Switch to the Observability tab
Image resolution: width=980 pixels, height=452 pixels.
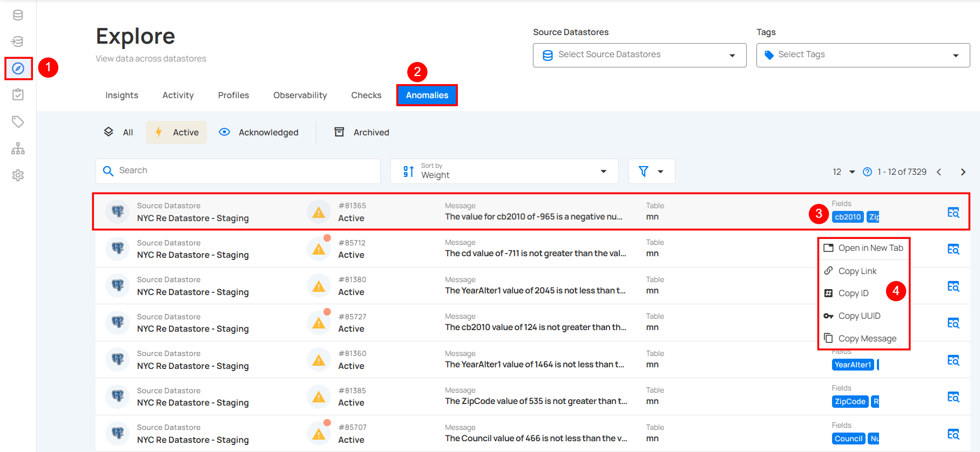coord(300,95)
